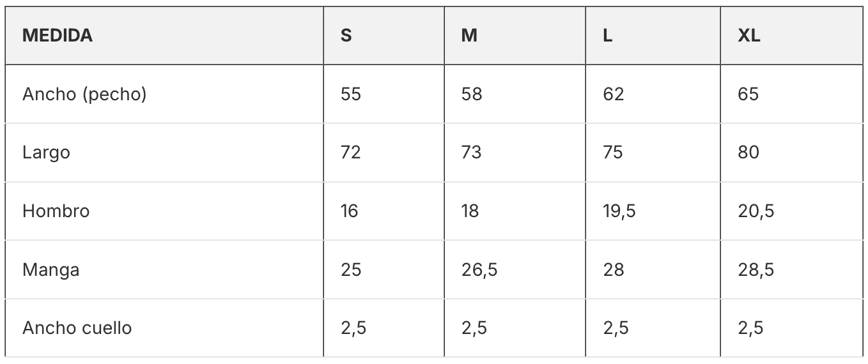Click the Largo value 73 for size M
Screen dimensions: 868x364
point(472,153)
